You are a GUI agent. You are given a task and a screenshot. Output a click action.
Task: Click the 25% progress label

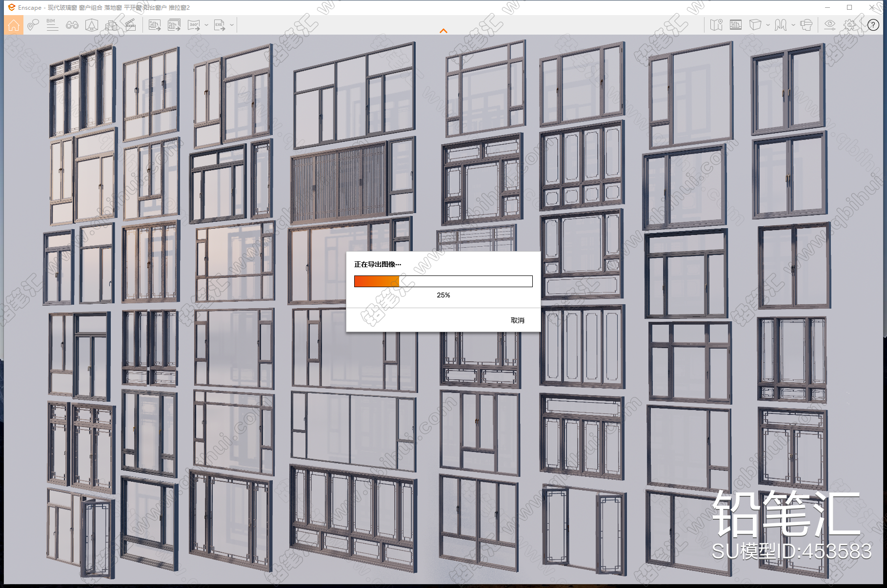[443, 295]
